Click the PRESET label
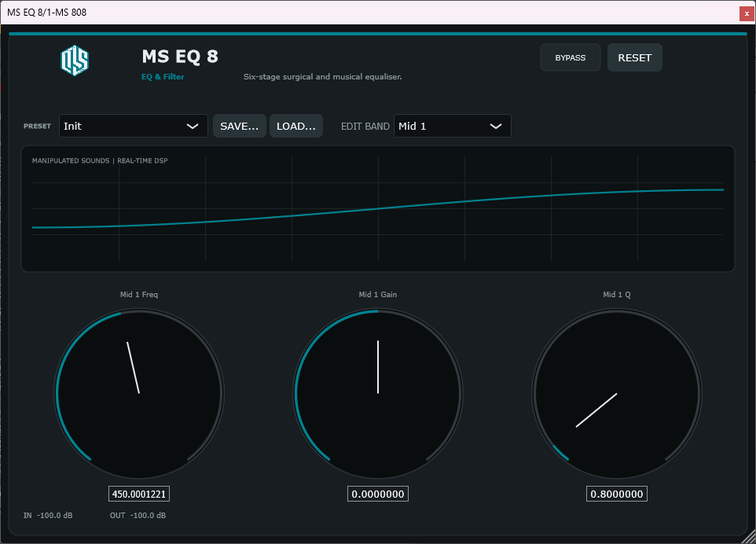The height and width of the screenshot is (544, 756). tap(37, 126)
